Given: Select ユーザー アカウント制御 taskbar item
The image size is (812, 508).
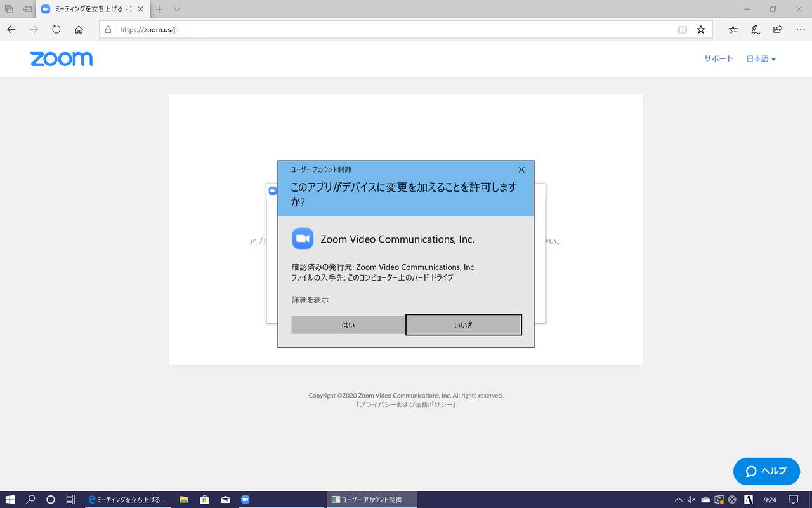Looking at the screenshot, I should point(372,500).
